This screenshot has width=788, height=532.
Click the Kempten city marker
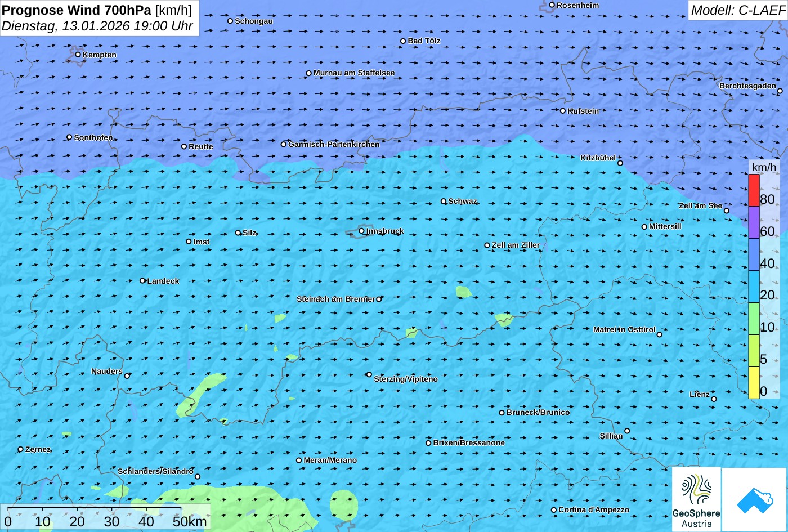[x=78, y=55]
